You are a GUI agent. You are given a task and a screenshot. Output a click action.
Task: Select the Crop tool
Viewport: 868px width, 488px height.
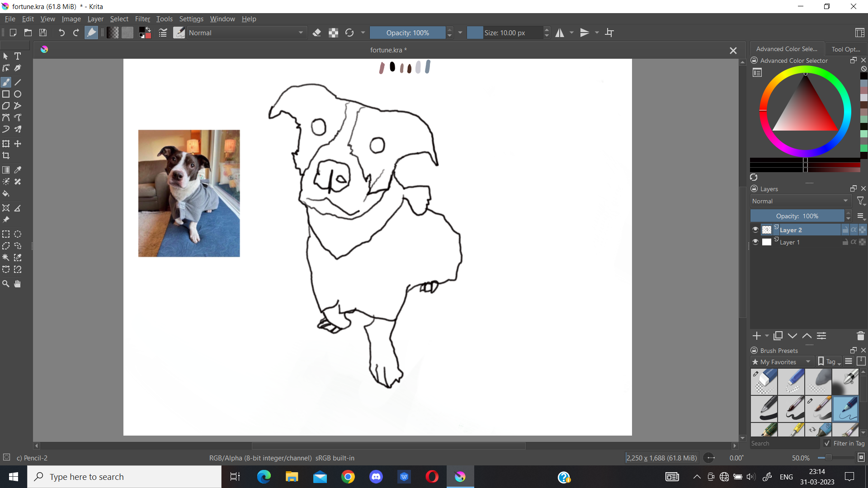click(6, 155)
